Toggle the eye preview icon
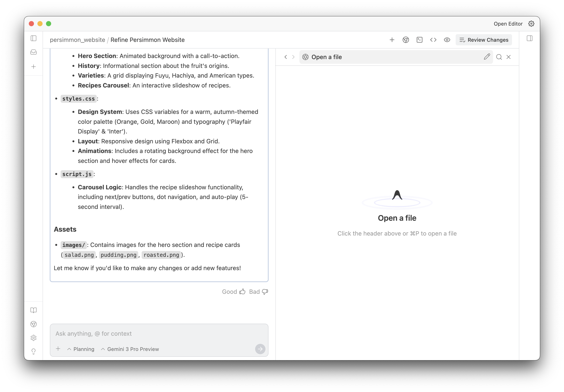The image size is (564, 392). click(x=447, y=40)
